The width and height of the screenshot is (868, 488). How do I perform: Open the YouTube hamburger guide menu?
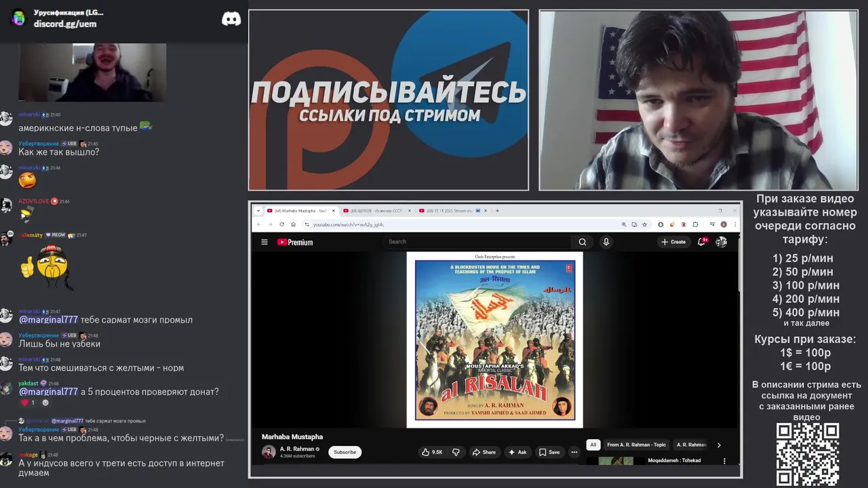coord(264,242)
